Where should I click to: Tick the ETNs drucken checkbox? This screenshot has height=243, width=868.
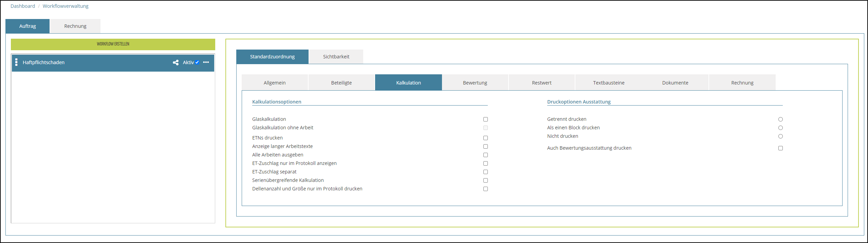click(x=485, y=138)
